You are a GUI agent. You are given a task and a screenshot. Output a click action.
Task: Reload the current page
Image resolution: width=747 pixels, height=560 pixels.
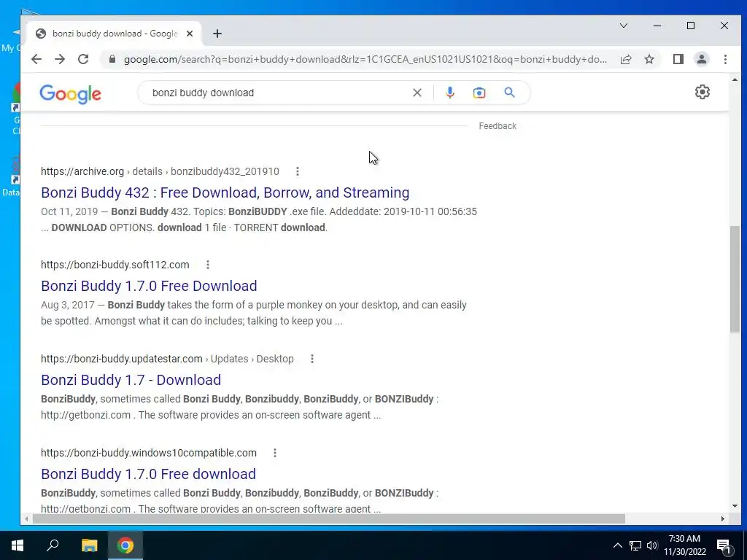(x=83, y=59)
